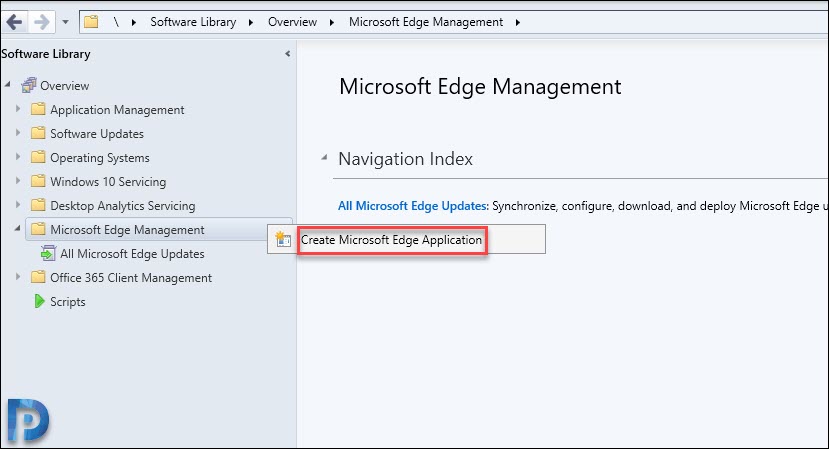The image size is (829, 449).
Task: Click the Create Microsoft Edge Application icon
Action: 283,240
